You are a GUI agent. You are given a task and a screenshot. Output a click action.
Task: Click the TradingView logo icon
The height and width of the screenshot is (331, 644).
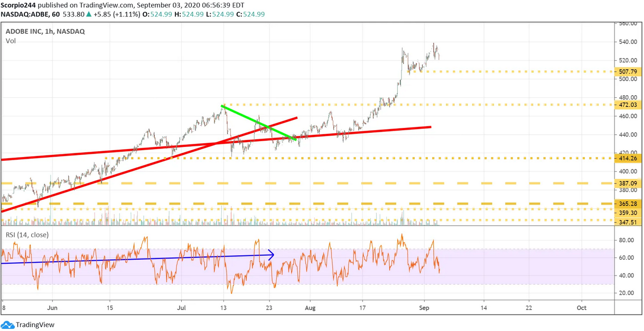tap(7, 325)
